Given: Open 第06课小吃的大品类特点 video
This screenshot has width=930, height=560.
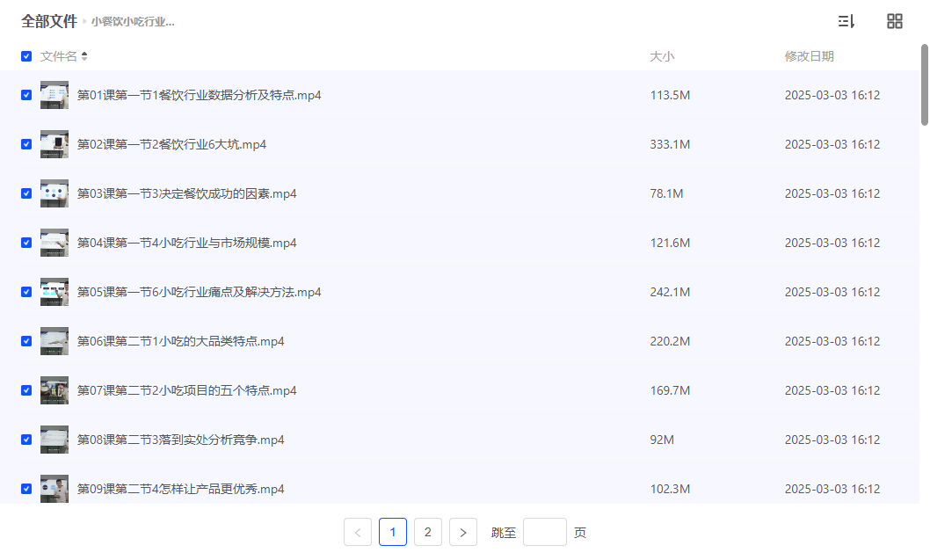Looking at the screenshot, I should coord(182,340).
